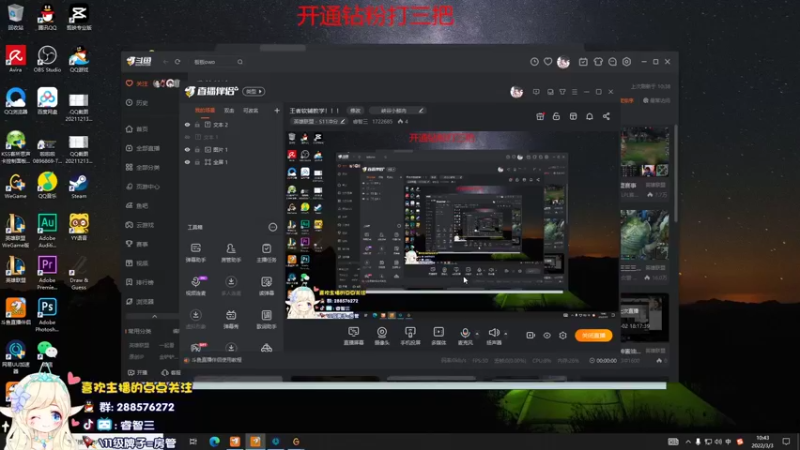Toggle the preview eye icon near start button
Viewport: 800px width, 450px height.
[546, 335]
